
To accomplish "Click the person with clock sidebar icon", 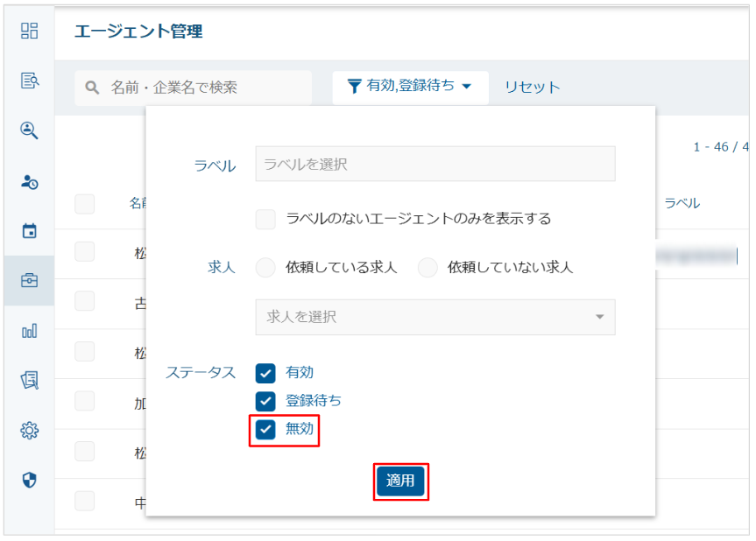I will [x=30, y=181].
